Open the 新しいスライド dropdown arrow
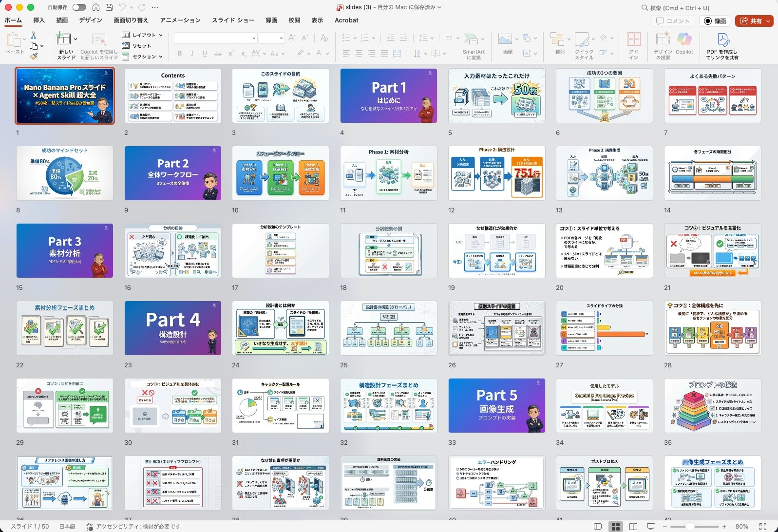Image resolution: width=778 pixels, height=532 pixels. [76, 38]
